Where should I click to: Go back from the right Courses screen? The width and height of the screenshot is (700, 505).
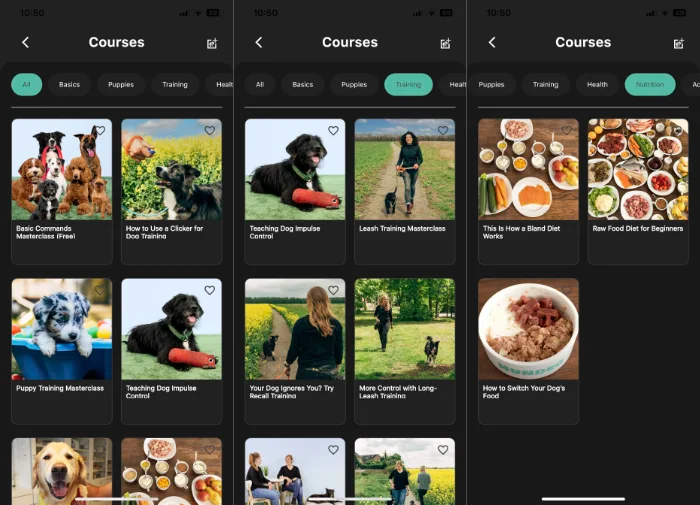click(492, 42)
